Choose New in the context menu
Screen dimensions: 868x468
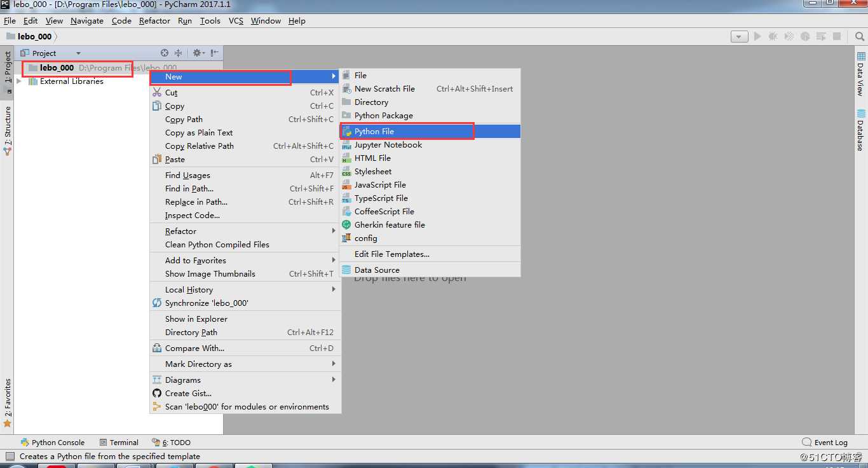[245, 76]
